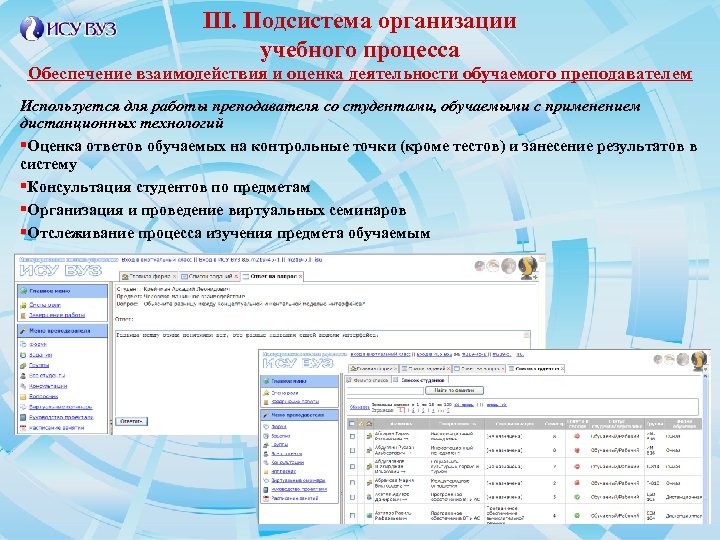
Task: Click Антипов row student icon
Action: pos(369,516)
